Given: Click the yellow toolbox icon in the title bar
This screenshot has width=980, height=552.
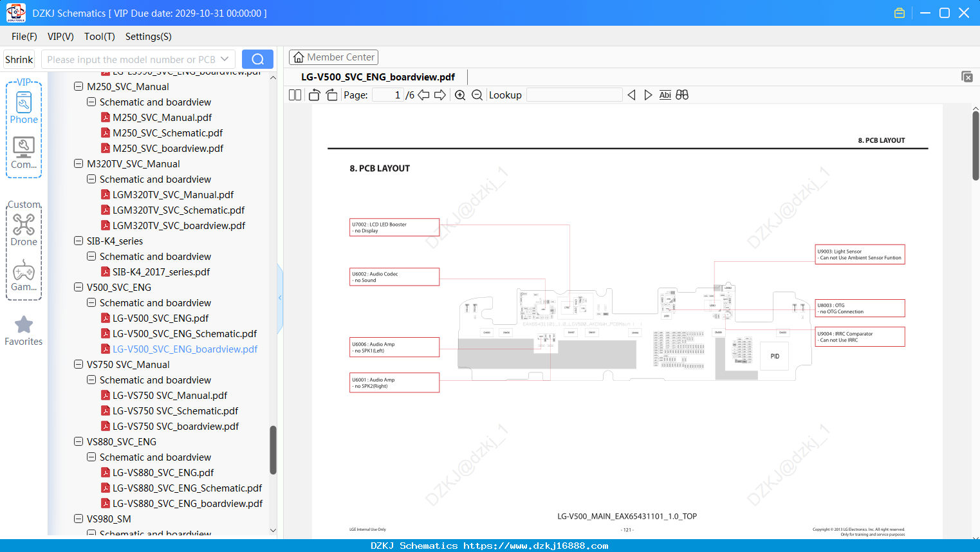Looking at the screenshot, I should pos(900,13).
